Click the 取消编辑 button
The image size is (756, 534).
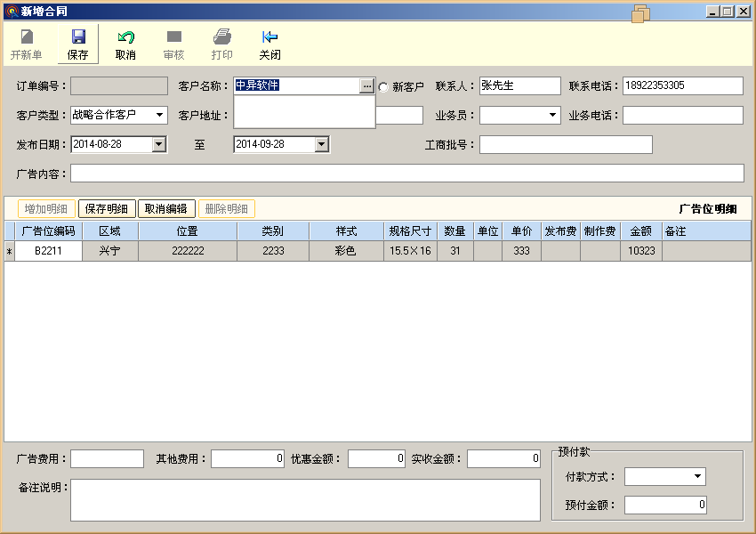[x=166, y=209]
